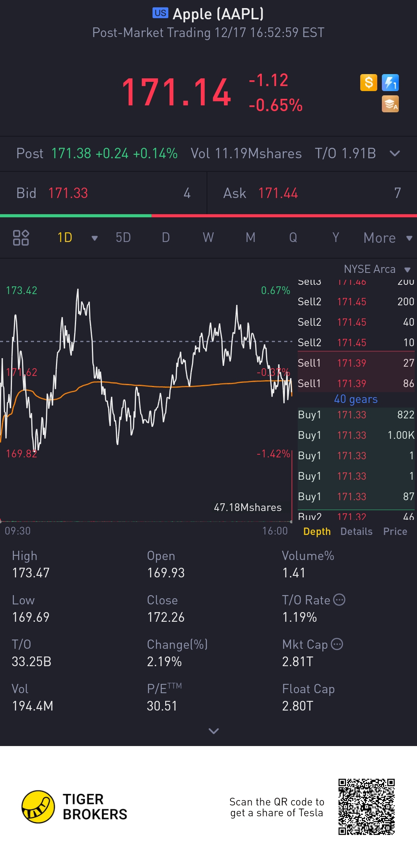
Task: Tap the -0.65% change value
Action: tap(276, 105)
